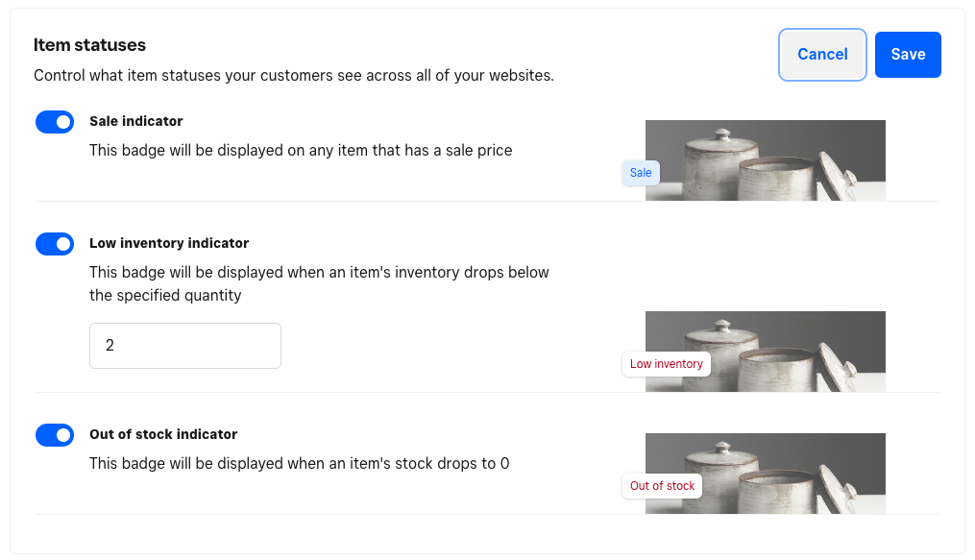975x560 pixels.
Task: Click the Out of stock indicator label
Action: point(163,434)
